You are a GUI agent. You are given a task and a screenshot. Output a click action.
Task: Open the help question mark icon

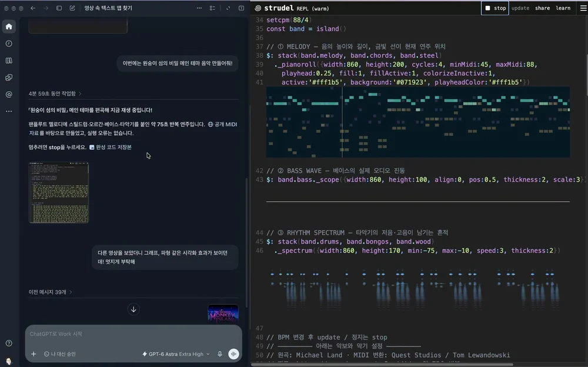tap(9, 343)
